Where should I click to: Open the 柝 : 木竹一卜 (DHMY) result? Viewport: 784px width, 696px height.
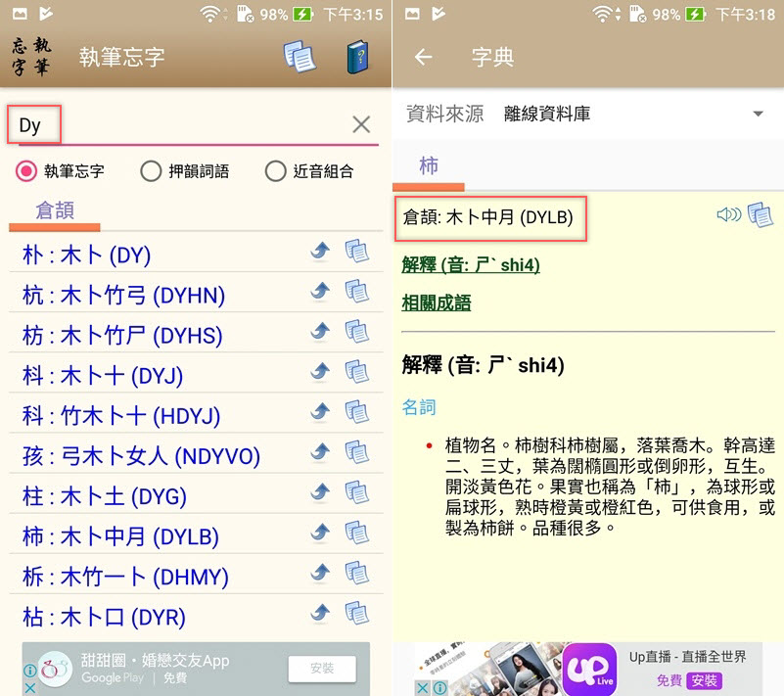125,578
